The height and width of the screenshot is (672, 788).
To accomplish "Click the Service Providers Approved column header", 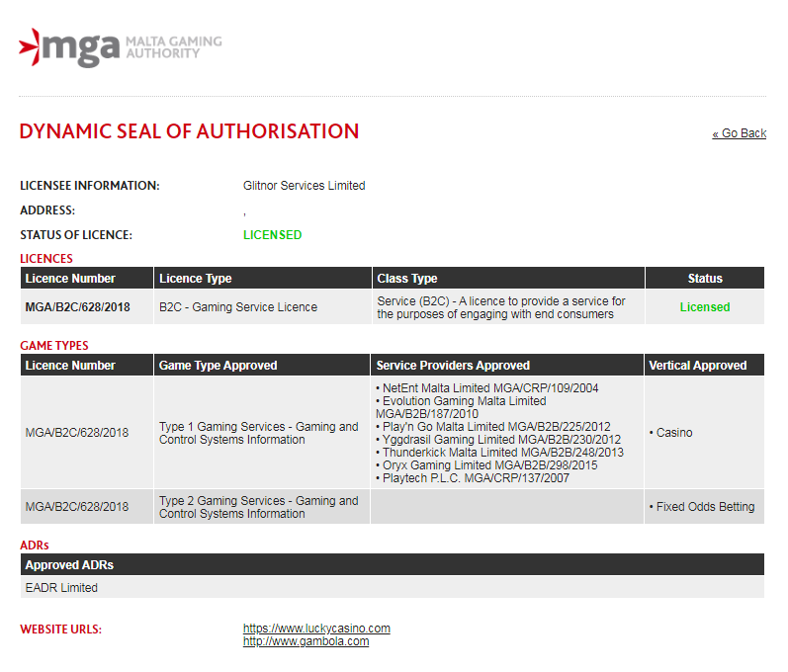I will (507, 365).
